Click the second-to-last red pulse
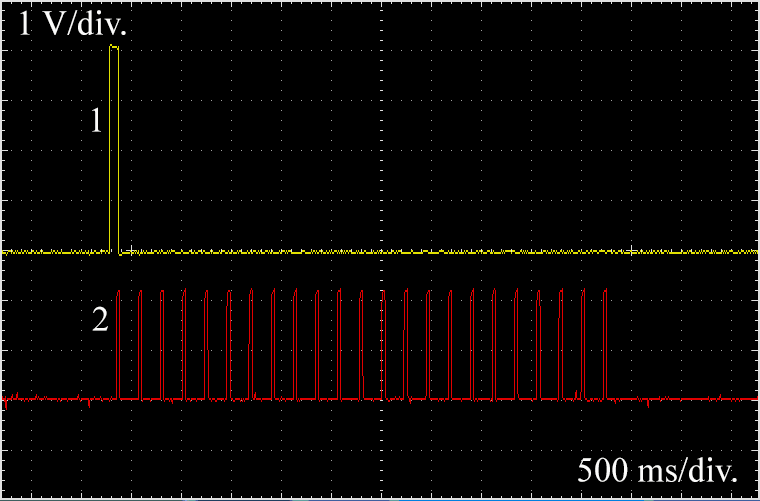This screenshot has width=760, height=501. coord(584,340)
